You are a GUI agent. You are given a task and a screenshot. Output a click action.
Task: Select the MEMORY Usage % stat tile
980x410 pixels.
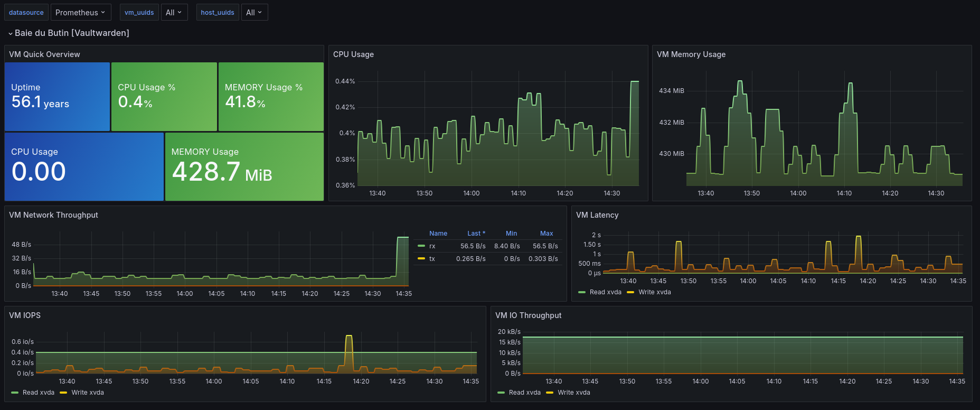click(x=271, y=97)
